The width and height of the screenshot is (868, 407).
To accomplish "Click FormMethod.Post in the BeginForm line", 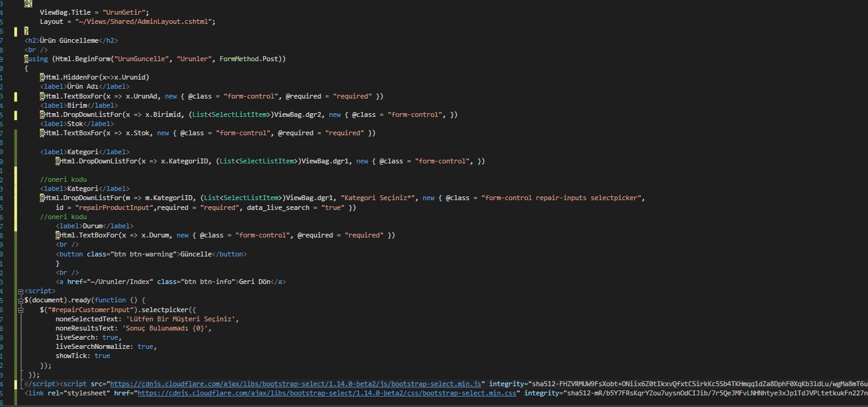I will tap(249, 59).
